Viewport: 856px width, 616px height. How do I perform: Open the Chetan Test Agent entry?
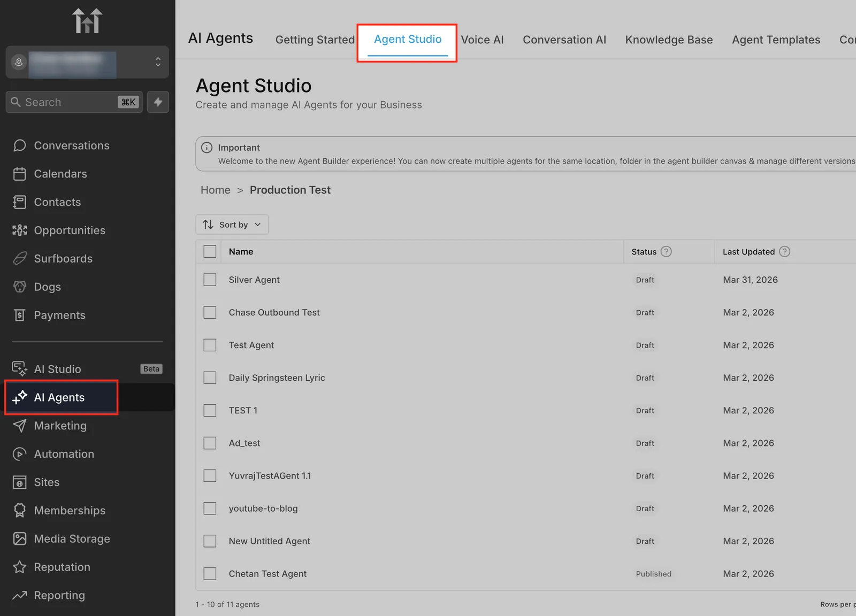click(267, 574)
